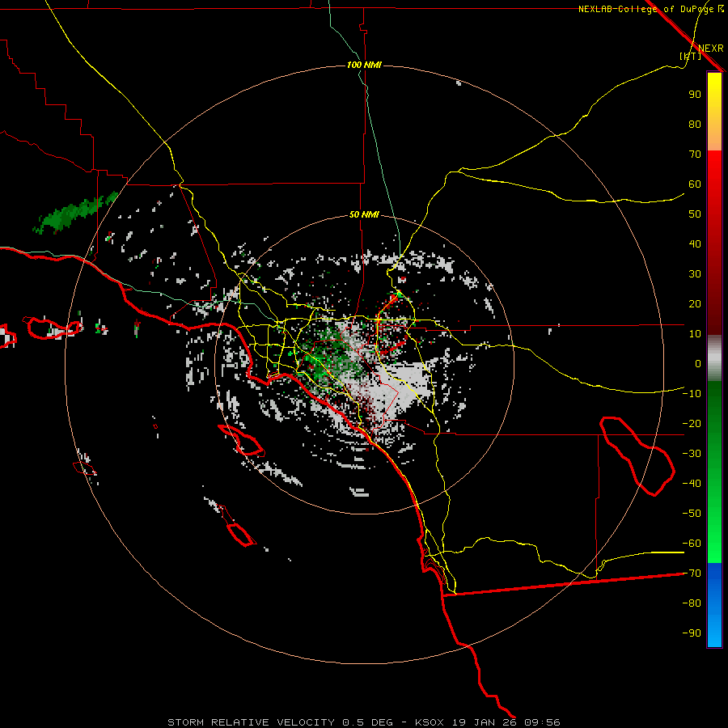Select the 70 value on velocity scale
Viewport: 728px width, 728px height.
click(x=695, y=154)
